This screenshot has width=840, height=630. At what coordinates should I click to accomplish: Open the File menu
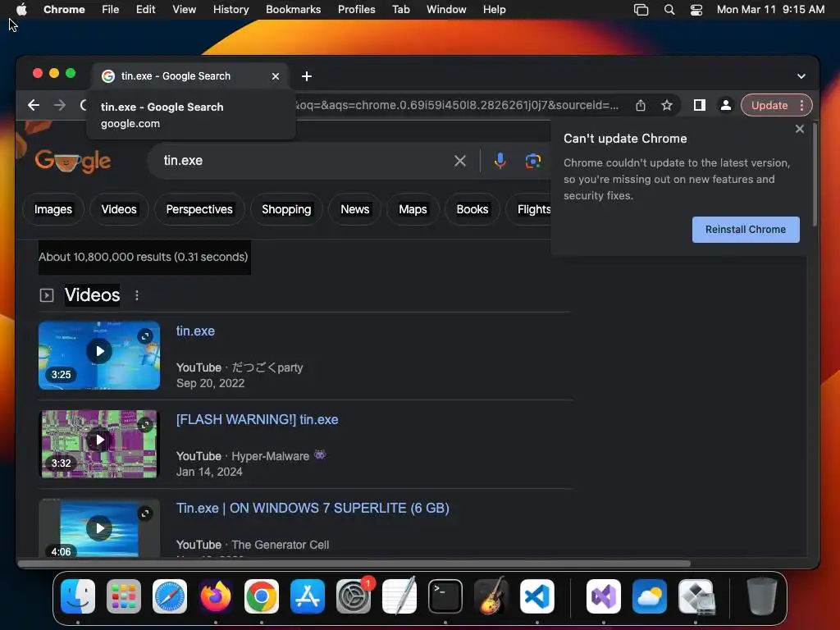(111, 10)
